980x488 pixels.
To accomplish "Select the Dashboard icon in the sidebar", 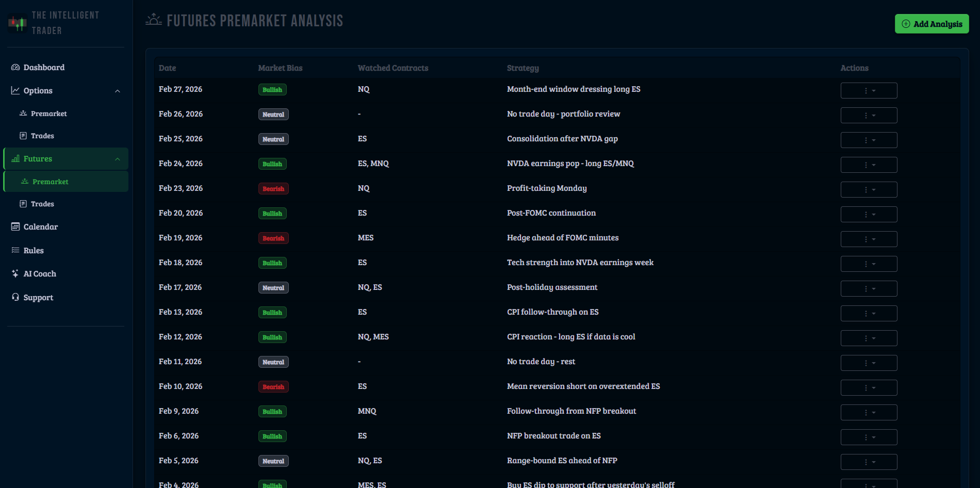I will 15,67.
